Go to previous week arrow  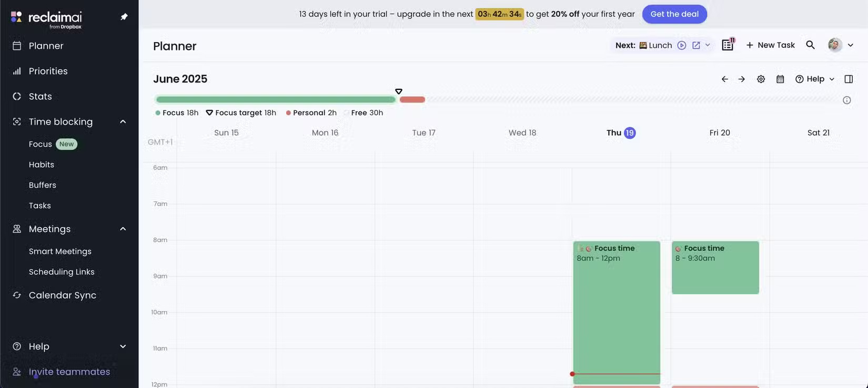click(x=725, y=79)
